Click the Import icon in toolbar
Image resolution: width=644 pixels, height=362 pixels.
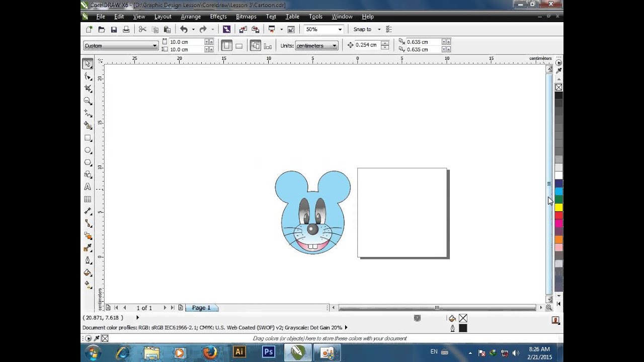(x=243, y=30)
